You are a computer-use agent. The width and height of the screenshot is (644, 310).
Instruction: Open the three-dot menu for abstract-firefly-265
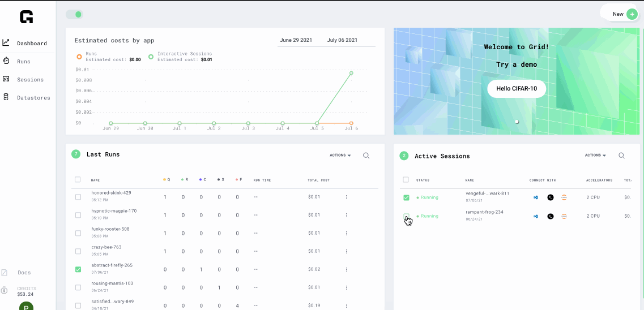[x=347, y=269]
